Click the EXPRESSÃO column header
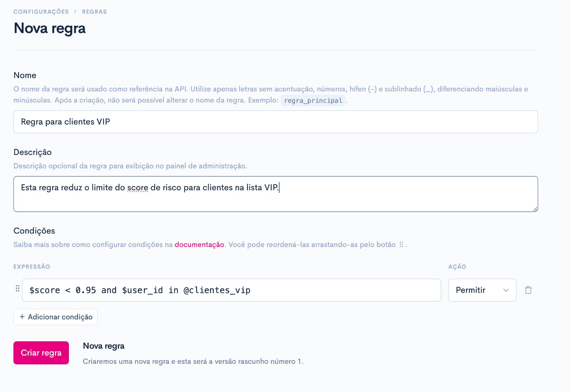This screenshot has height=392, width=571. 32,267
